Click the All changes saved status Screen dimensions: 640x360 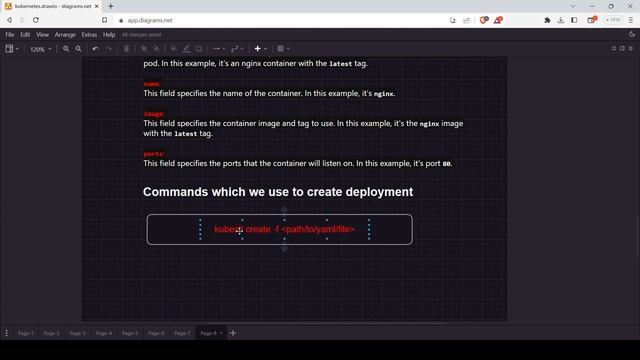click(x=141, y=35)
